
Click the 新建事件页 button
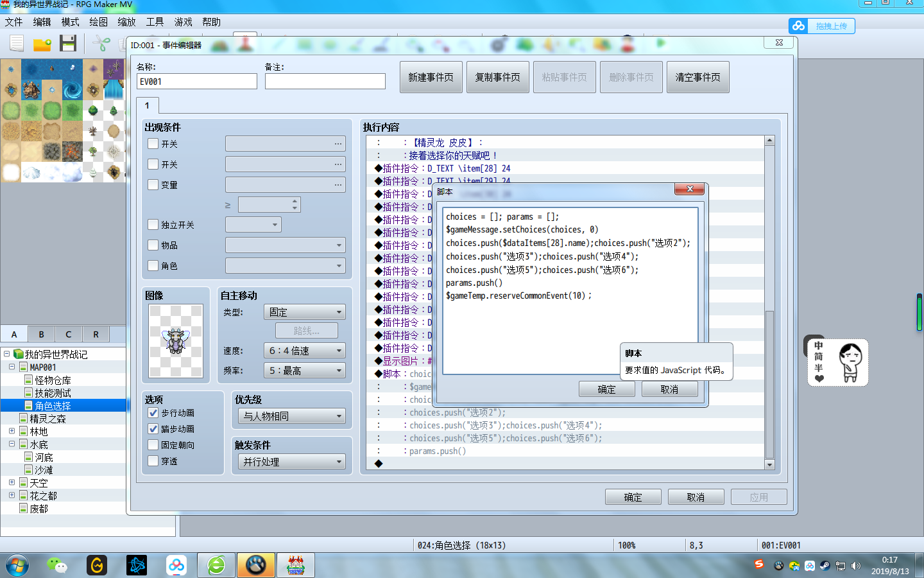(431, 77)
